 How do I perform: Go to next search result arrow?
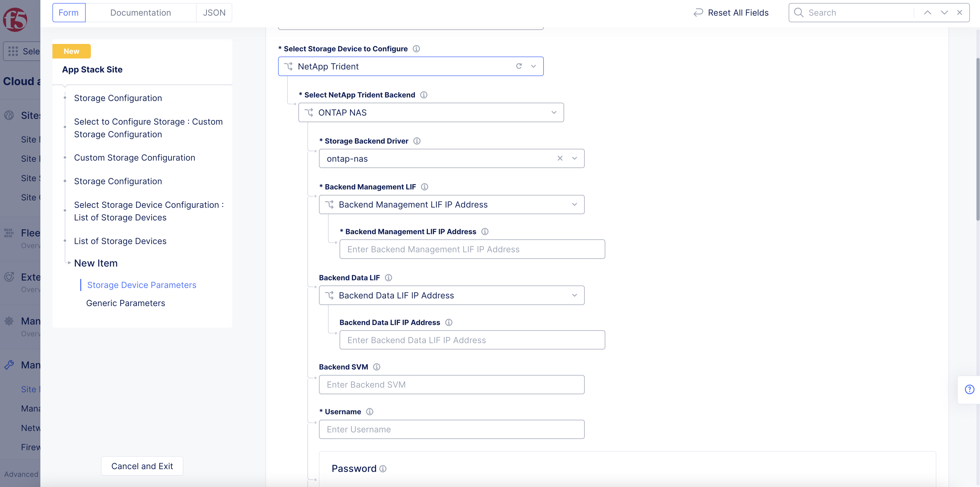[x=944, y=13]
